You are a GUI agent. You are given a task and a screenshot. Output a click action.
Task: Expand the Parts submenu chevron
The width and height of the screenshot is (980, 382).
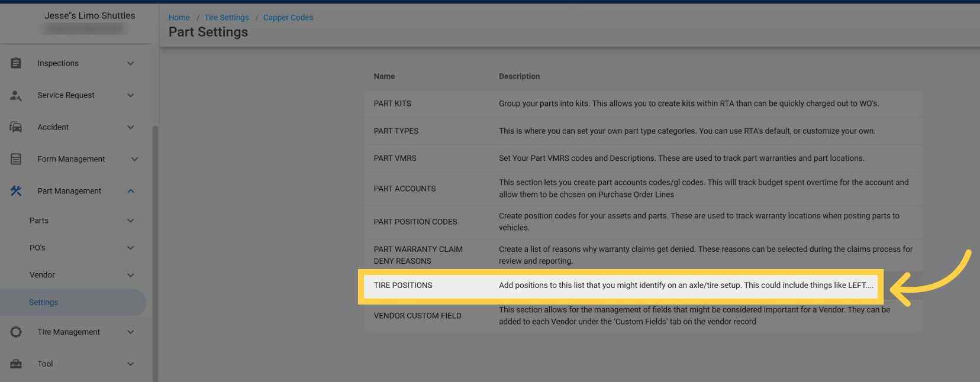[131, 221]
